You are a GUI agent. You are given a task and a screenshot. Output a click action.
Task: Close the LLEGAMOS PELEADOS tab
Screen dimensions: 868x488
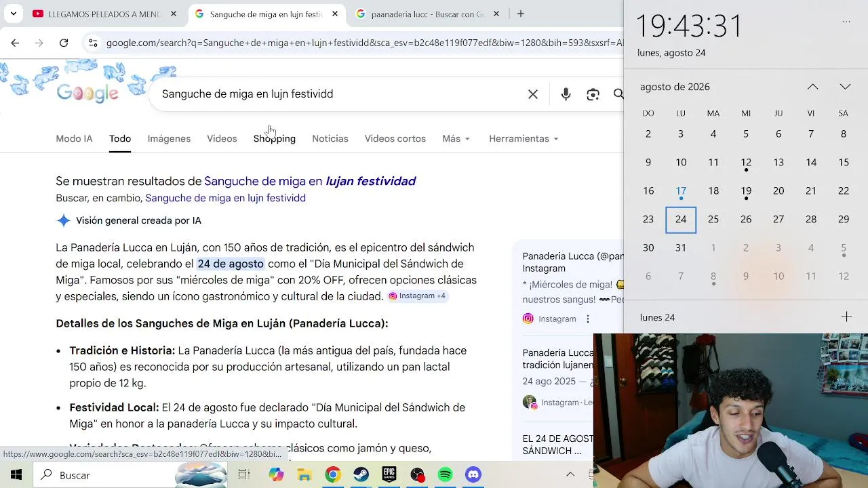pyautogui.click(x=174, y=14)
